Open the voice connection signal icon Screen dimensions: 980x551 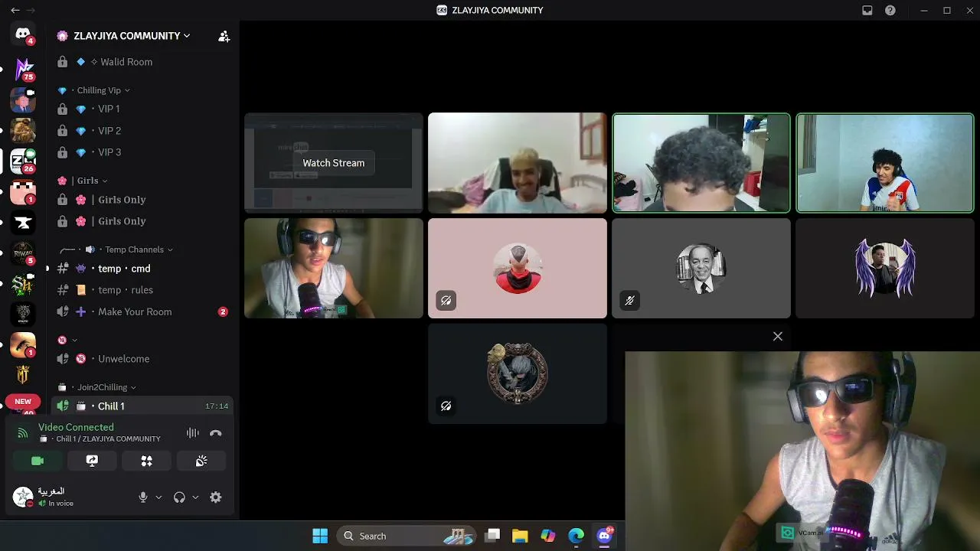point(23,433)
